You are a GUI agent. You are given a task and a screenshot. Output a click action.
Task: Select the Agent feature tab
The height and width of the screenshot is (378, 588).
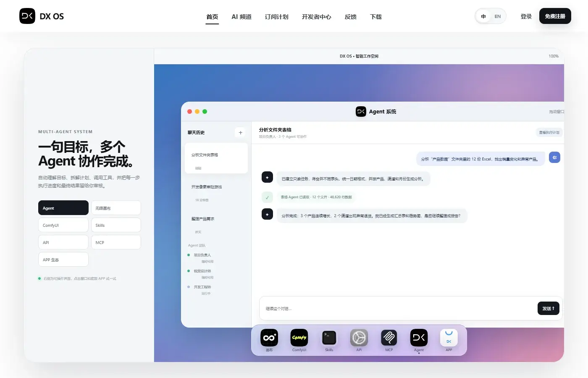[x=63, y=208]
